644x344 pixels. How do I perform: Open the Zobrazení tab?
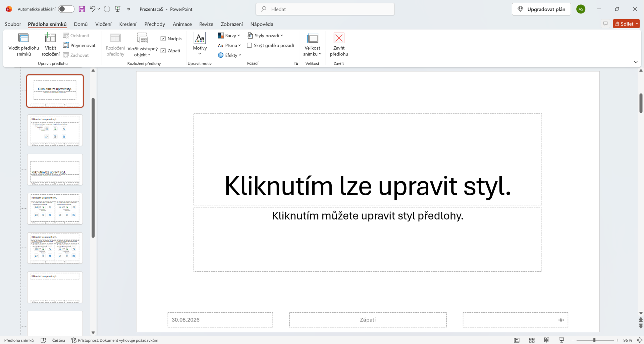(x=232, y=24)
